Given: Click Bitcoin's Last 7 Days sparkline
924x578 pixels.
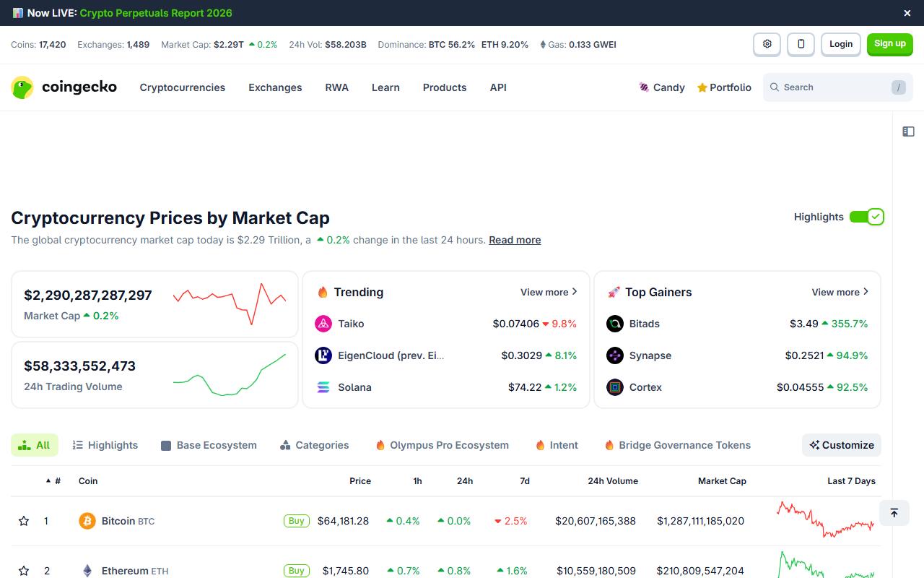Looking at the screenshot, I should point(826,520).
